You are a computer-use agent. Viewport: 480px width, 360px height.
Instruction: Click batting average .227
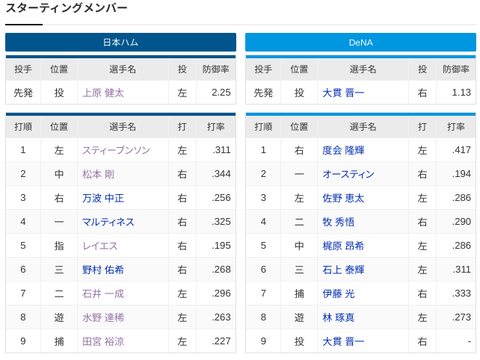tap(221, 341)
